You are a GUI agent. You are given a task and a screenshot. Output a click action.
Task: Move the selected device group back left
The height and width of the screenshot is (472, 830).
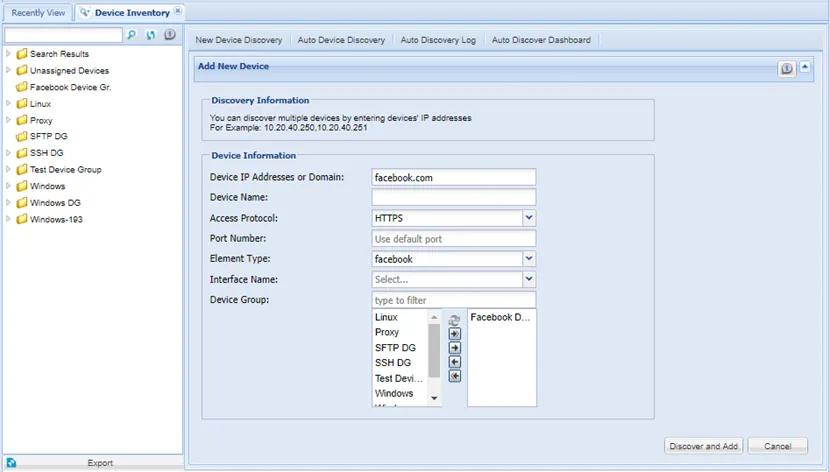(x=455, y=362)
